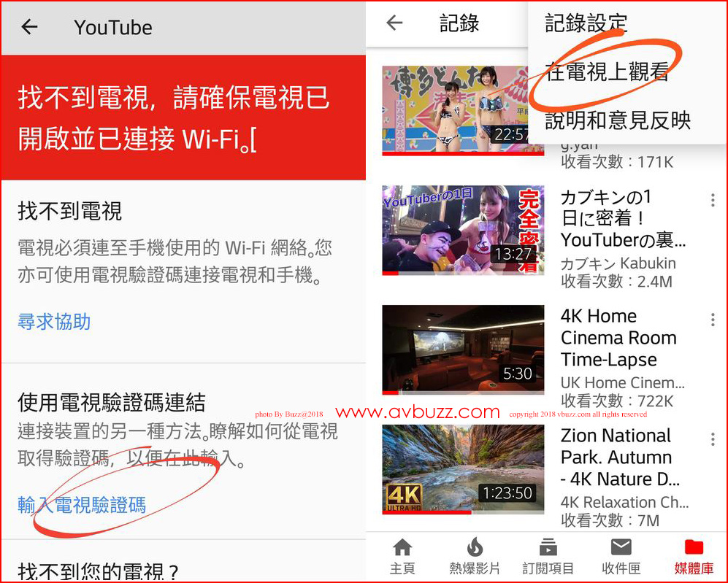Choose 在電視上觀看 menu option

click(607, 72)
